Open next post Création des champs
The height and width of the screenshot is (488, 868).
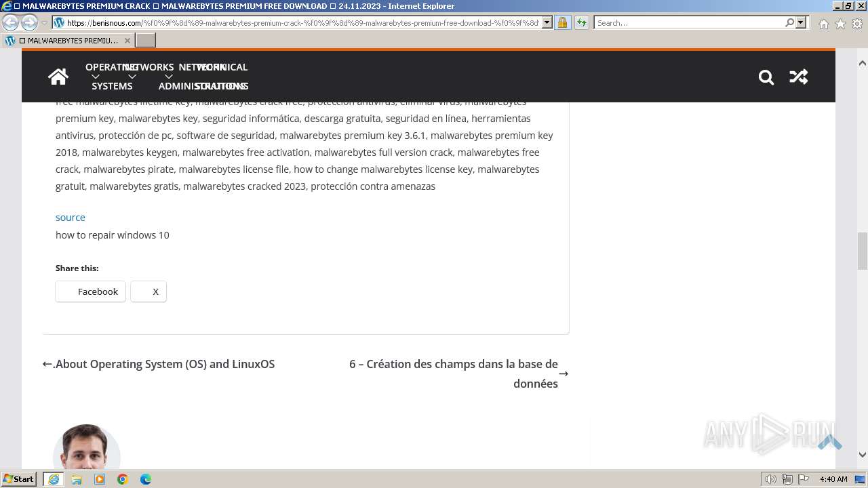[459, 373]
